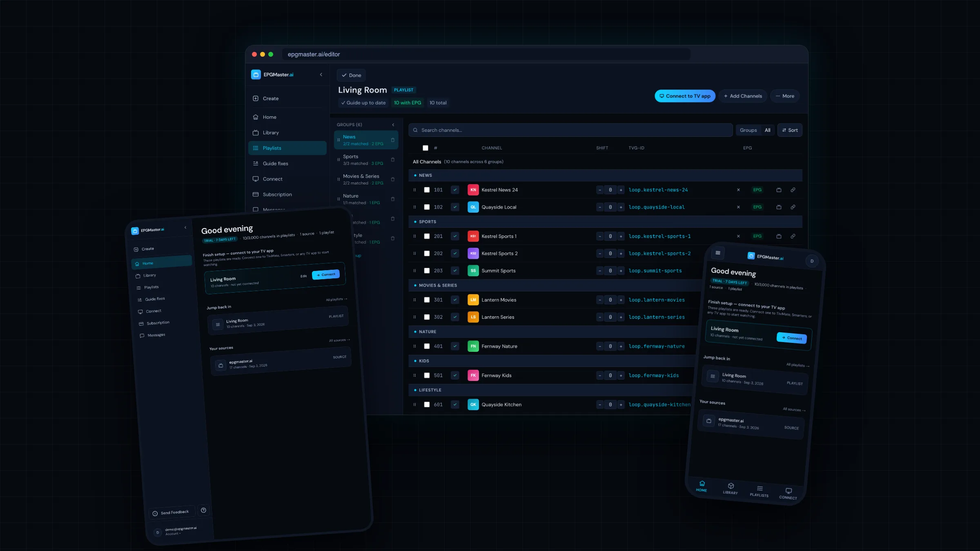Click the Done button
980x551 pixels.
[x=351, y=76]
